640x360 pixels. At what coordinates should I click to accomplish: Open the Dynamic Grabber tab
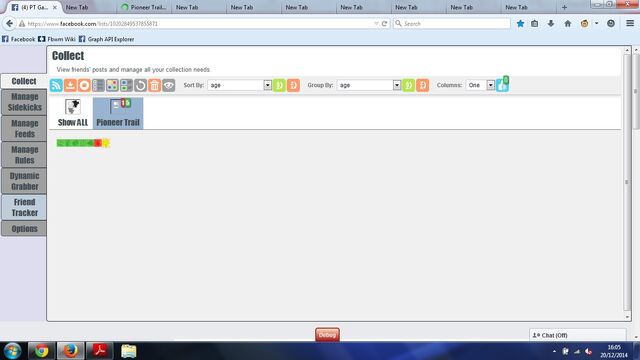pos(24,181)
